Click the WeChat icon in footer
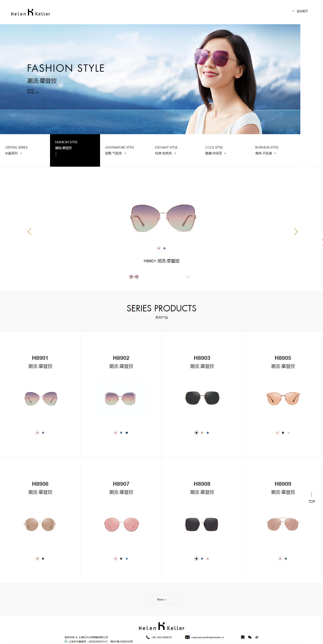Screen dimensions: 323x644 (250, 637)
